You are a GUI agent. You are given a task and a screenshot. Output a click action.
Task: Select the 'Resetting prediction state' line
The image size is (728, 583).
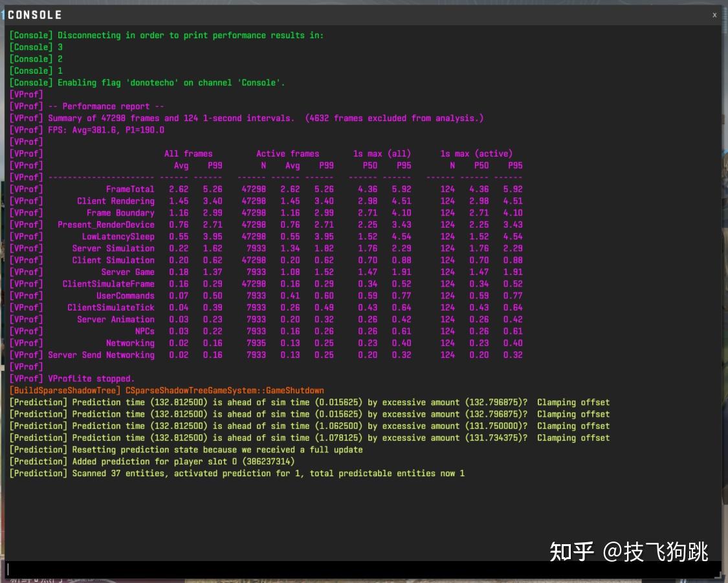[x=186, y=450]
